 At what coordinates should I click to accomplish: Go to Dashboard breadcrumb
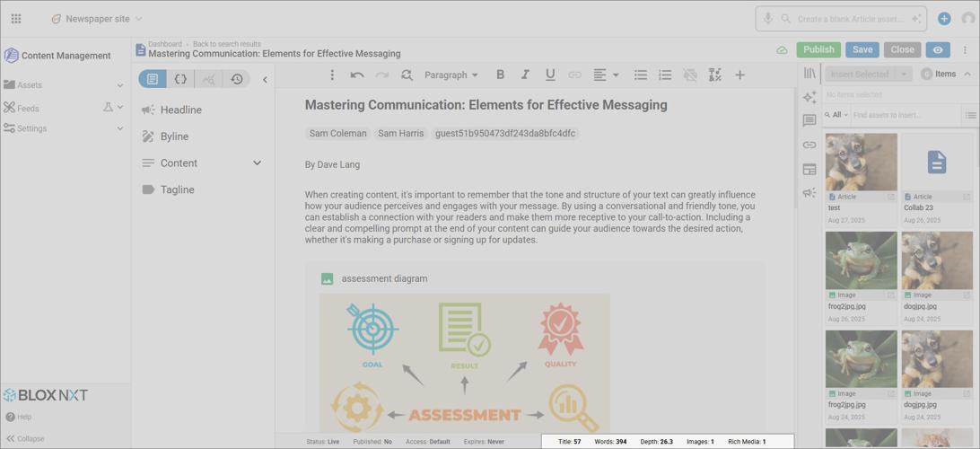click(165, 44)
